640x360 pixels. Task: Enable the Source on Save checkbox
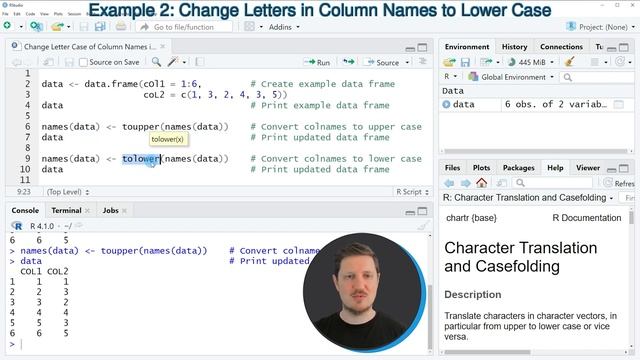click(x=83, y=62)
